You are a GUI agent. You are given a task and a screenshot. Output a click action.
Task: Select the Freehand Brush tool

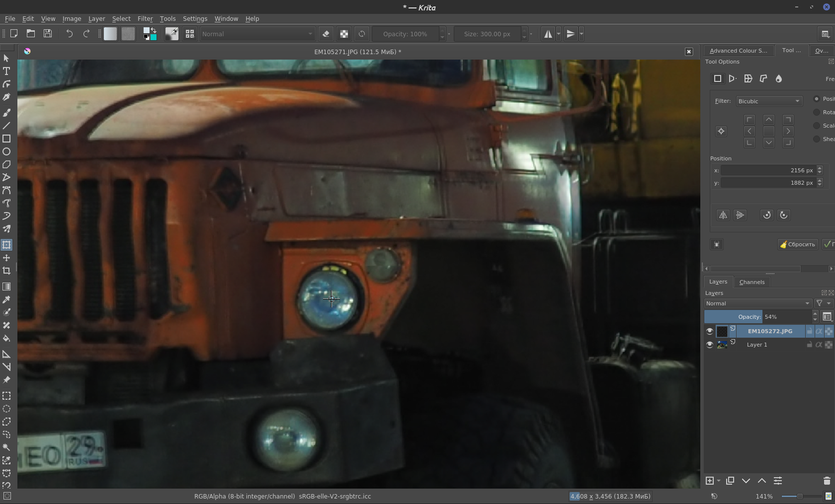(6, 113)
